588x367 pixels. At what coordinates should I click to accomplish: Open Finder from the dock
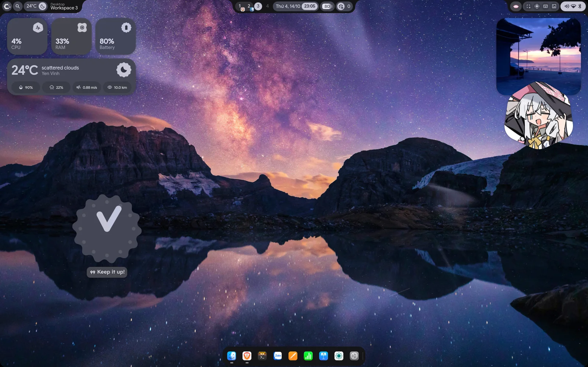coord(232,356)
